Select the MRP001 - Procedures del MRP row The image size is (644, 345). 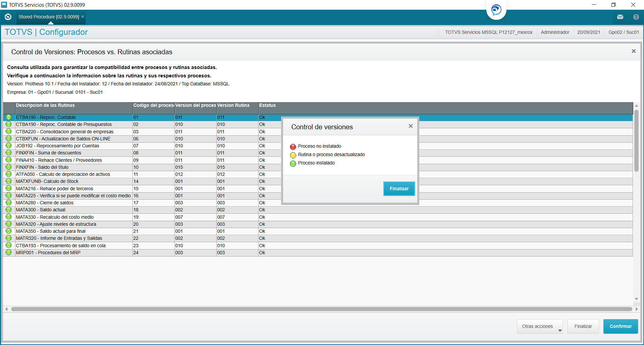click(x=318, y=253)
